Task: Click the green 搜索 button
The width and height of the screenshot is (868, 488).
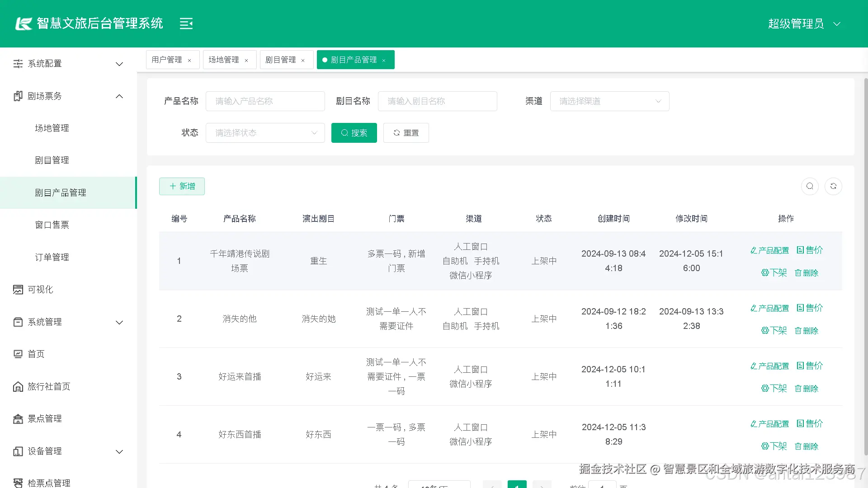Action: pyautogui.click(x=354, y=133)
